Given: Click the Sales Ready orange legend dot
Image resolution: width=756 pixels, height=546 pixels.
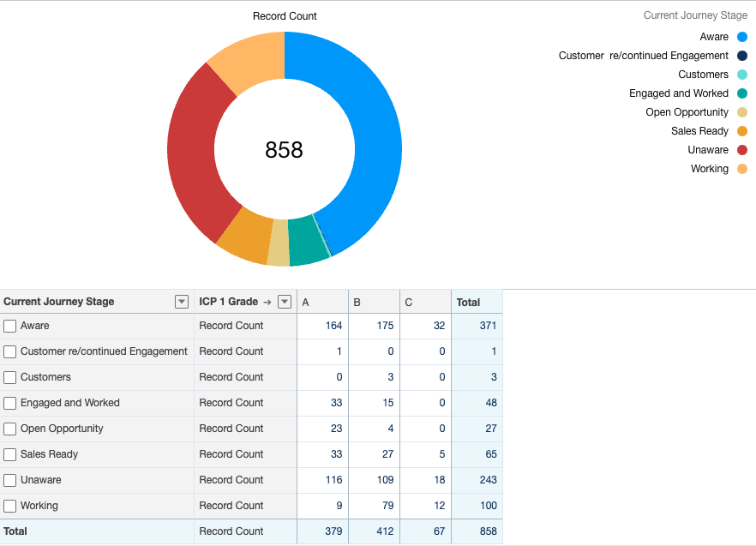Looking at the screenshot, I should pos(742,131).
